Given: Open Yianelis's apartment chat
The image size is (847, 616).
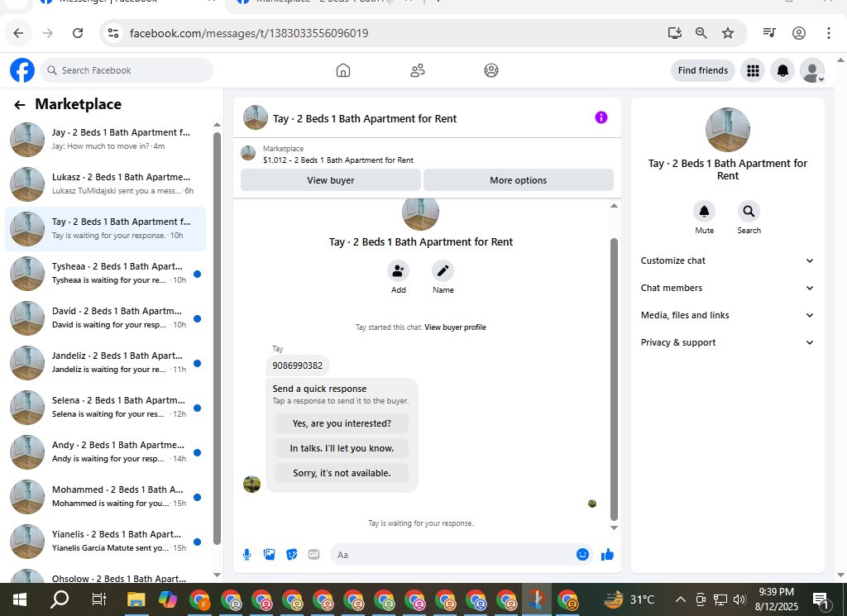Looking at the screenshot, I should coord(105,542).
